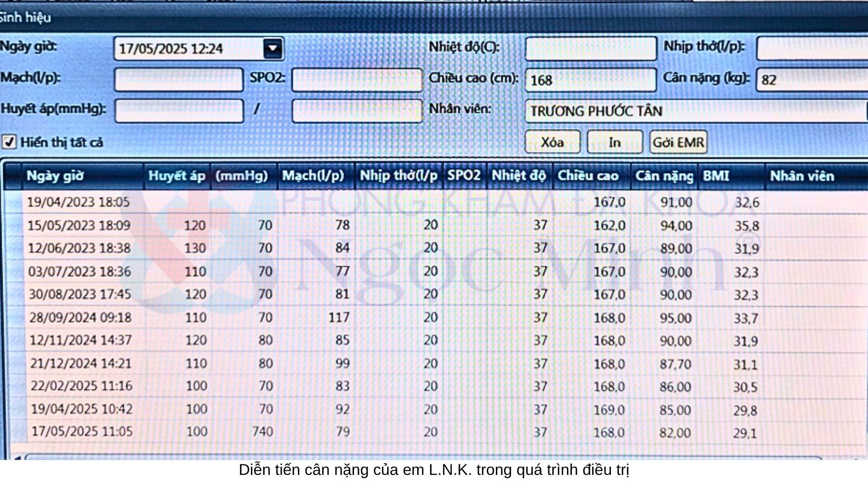Click the Nhân viên field TRƯƠNG PHƯỚC TÂN
This screenshot has width=868, height=488.
[x=694, y=111]
